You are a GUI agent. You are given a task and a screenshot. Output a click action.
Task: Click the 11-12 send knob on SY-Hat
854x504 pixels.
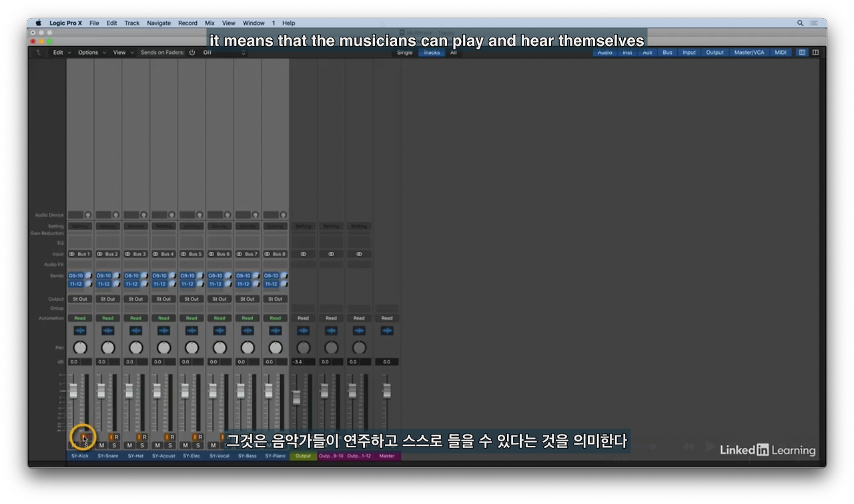click(x=144, y=284)
